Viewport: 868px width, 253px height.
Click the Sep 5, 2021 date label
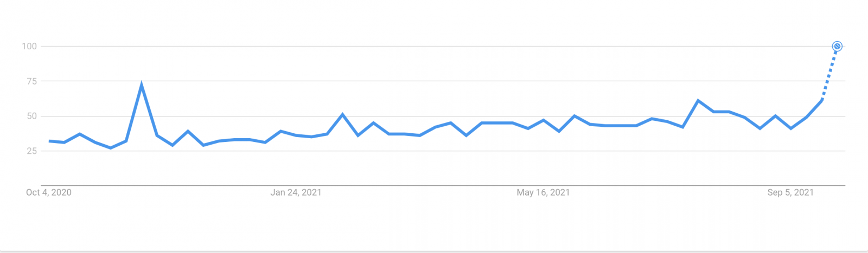point(790,192)
